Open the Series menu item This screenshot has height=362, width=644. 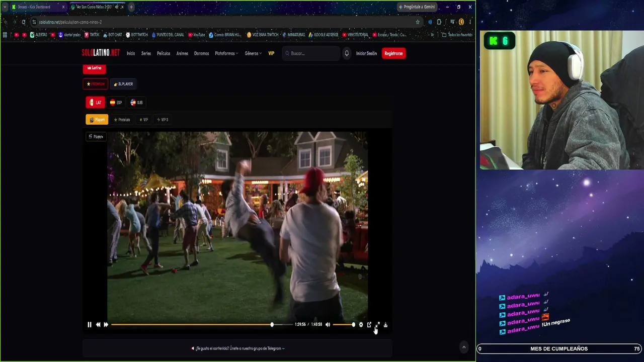(x=146, y=53)
